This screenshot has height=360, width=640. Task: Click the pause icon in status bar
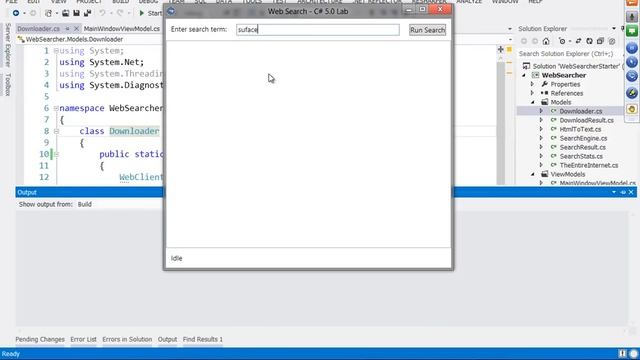click(622, 353)
